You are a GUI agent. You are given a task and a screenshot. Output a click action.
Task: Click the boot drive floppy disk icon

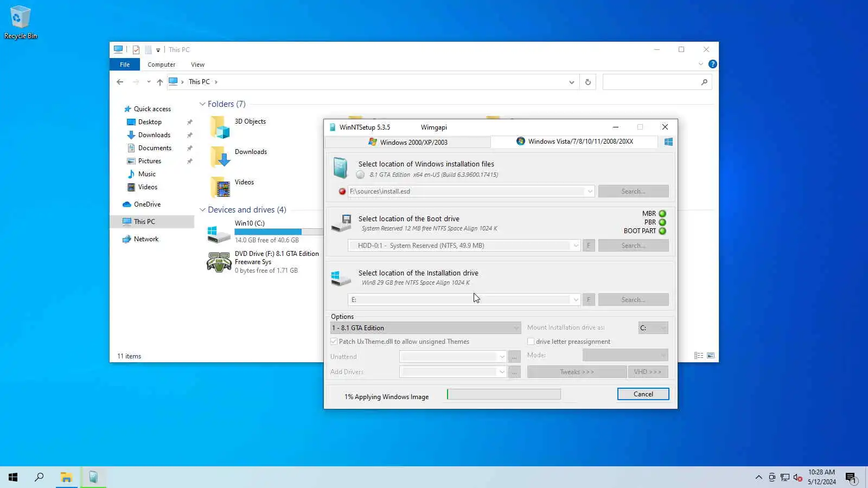(341, 223)
